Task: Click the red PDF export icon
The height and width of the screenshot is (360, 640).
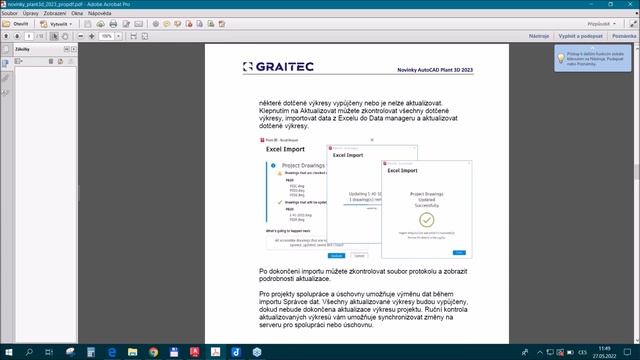Action: pos(189,24)
